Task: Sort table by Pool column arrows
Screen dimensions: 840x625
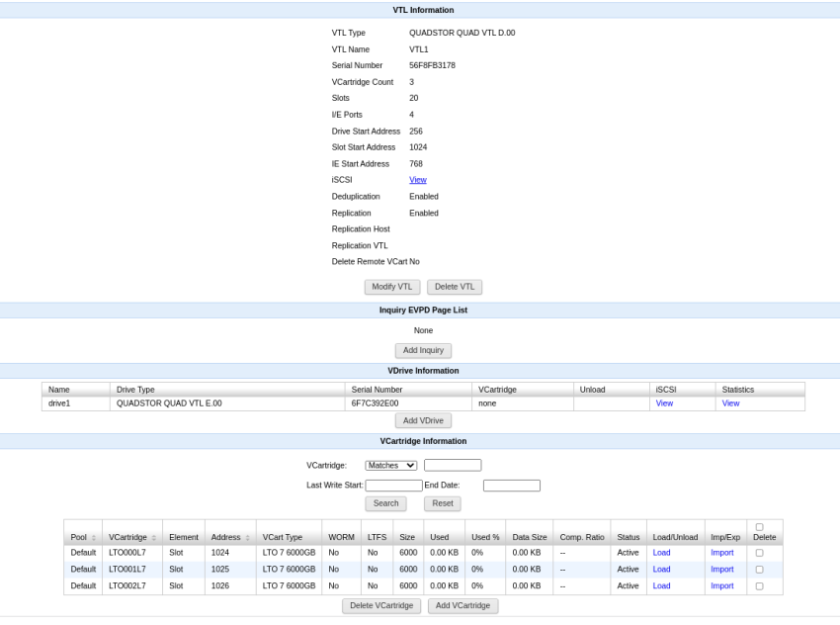Action: [94, 538]
